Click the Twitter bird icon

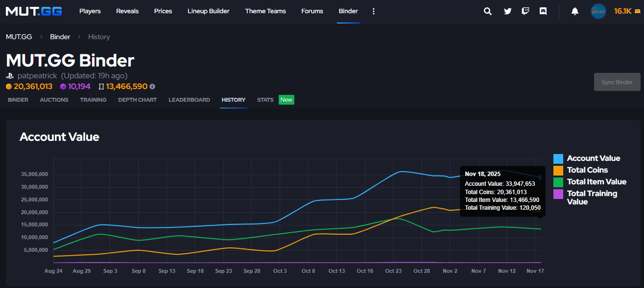pyautogui.click(x=507, y=11)
